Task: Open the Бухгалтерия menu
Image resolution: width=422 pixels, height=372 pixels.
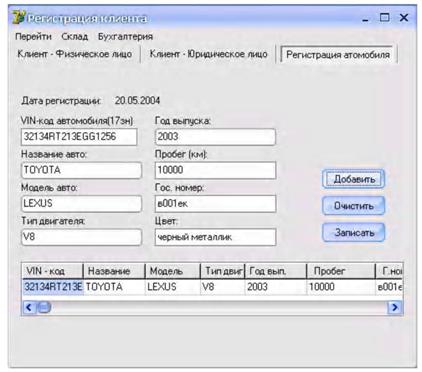Action: pyautogui.click(x=125, y=37)
